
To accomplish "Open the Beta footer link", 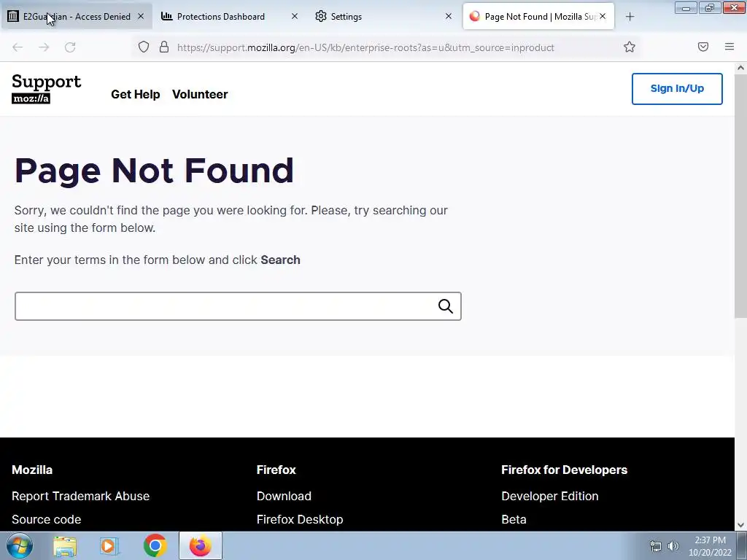I will [x=514, y=519].
